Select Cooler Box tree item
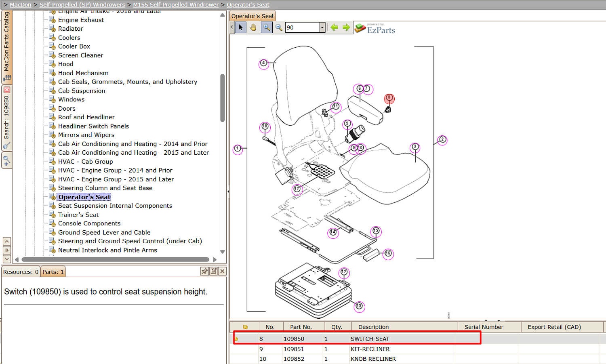Image resolution: width=606 pixels, height=364 pixels. point(74,46)
